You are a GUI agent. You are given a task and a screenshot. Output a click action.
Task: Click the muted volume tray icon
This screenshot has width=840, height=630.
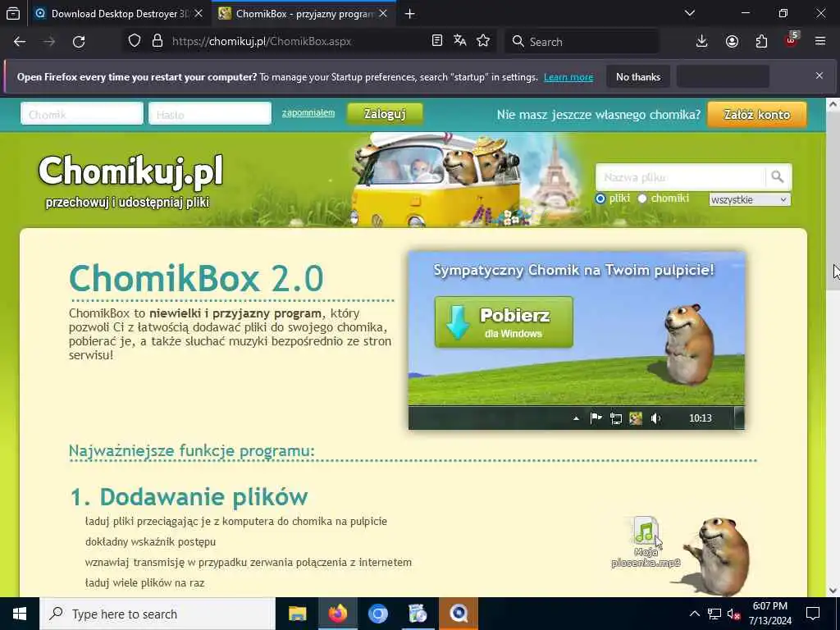coord(734,614)
